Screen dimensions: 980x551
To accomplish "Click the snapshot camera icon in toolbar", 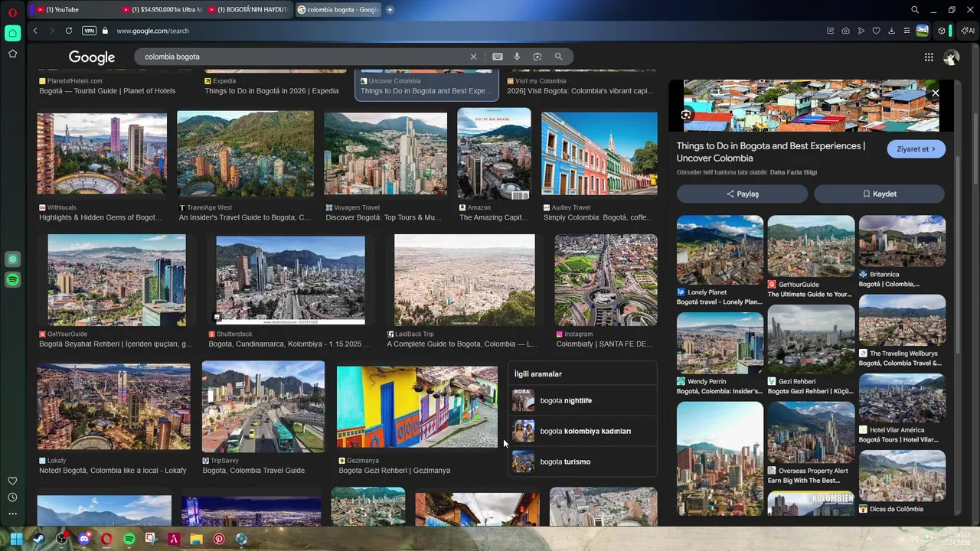I will (x=845, y=31).
